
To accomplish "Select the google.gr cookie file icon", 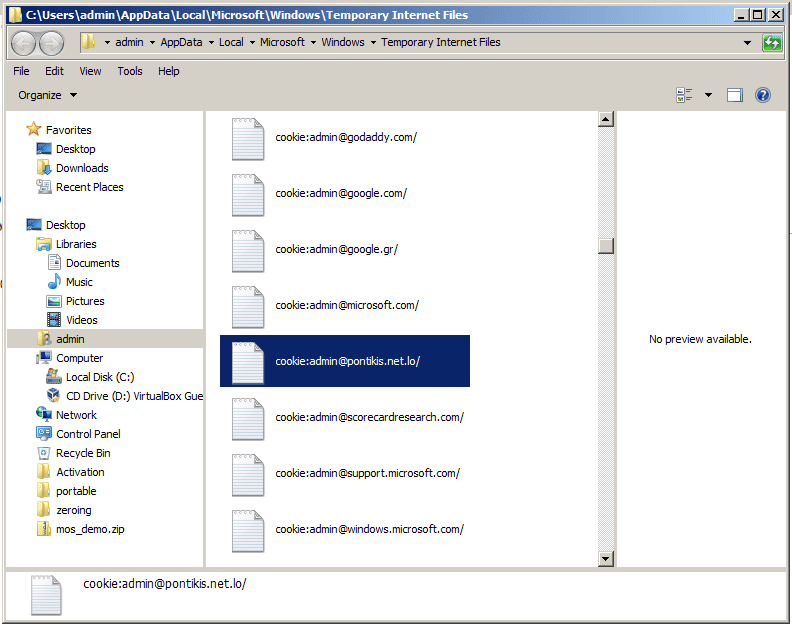I will (x=248, y=251).
